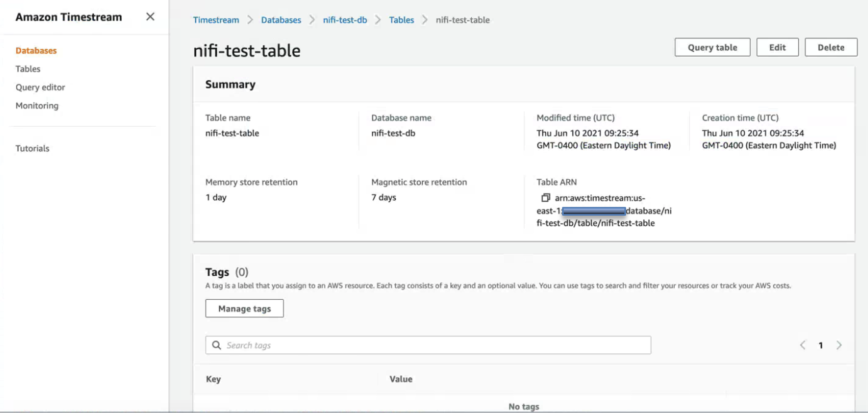The height and width of the screenshot is (413, 868).
Task: Copy the Table ARN to clipboard
Action: pos(545,198)
